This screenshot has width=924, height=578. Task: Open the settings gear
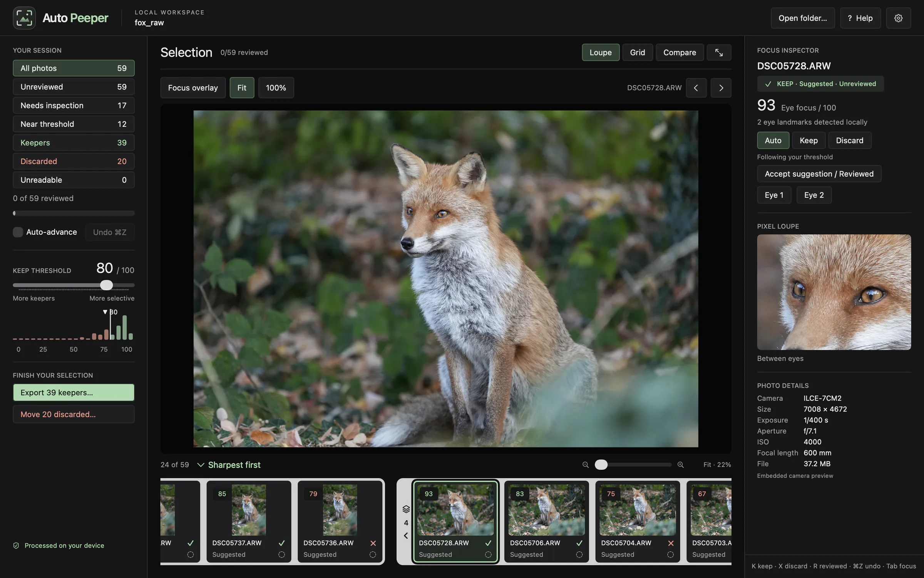898,18
